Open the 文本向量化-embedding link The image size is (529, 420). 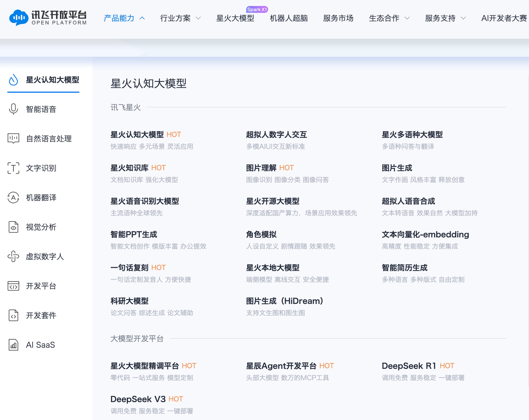coord(425,234)
